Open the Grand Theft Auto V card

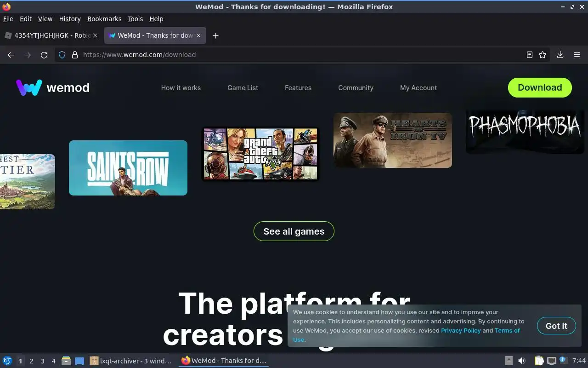point(260,154)
